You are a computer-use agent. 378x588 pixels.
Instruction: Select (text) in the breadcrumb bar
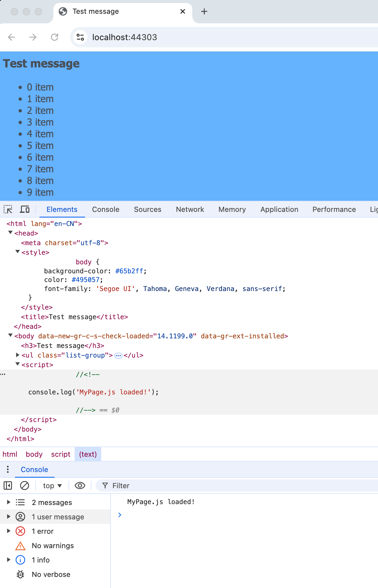[x=88, y=454]
